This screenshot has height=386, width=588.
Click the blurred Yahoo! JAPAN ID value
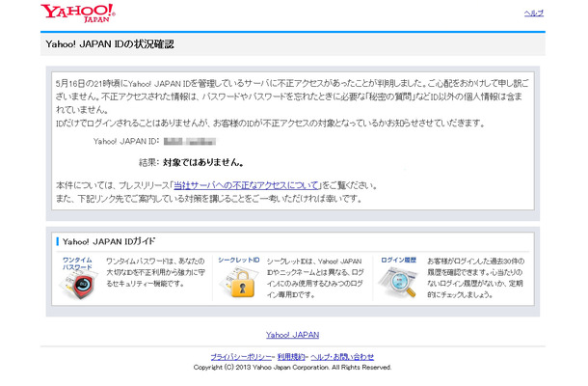pyautogui.click(x=190, y=142)
